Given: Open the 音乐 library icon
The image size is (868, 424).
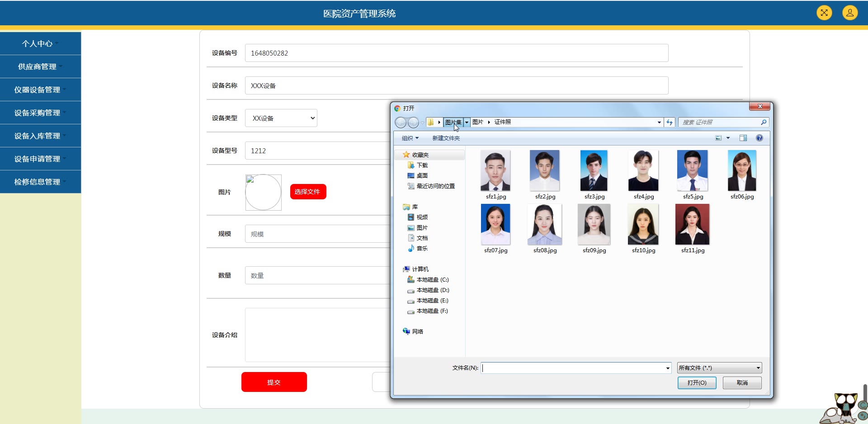Looking at the screenshot, I should coord(411,248).
